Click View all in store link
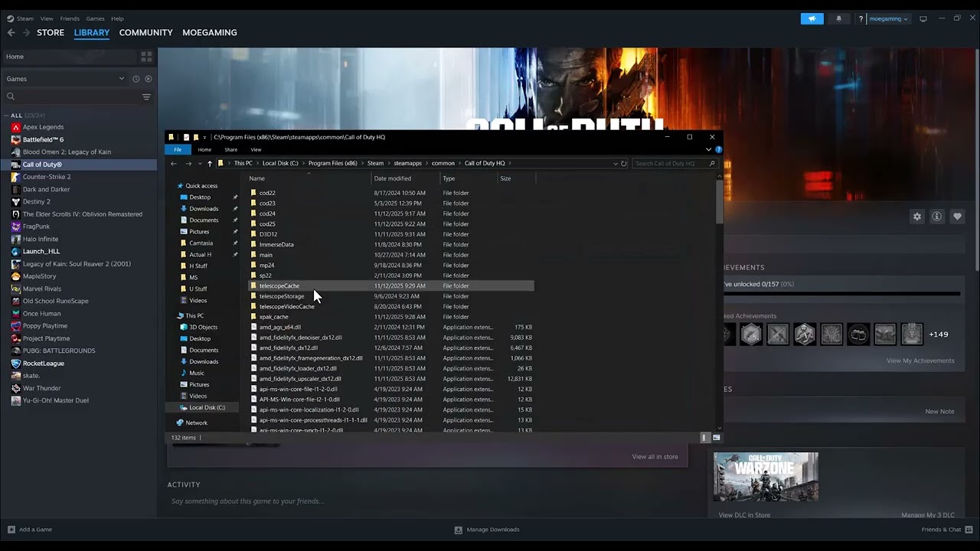The height and width of the screenshot is (551, 980). [x=655, y=457]
